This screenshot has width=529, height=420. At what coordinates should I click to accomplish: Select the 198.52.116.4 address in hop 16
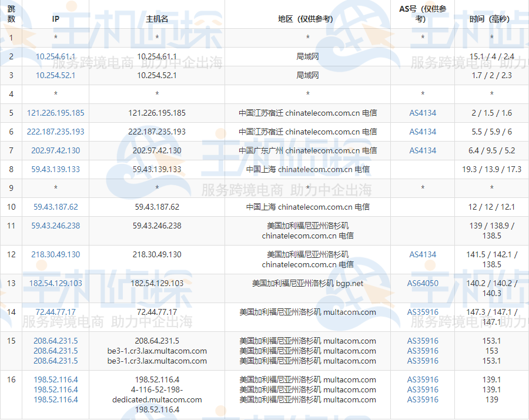click(55, 379)
